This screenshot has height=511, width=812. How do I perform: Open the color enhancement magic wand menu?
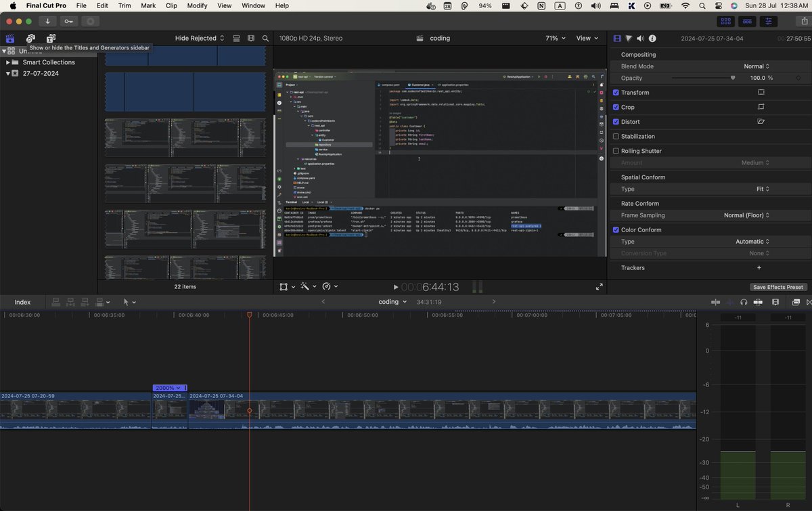click(x=308, y=287)
